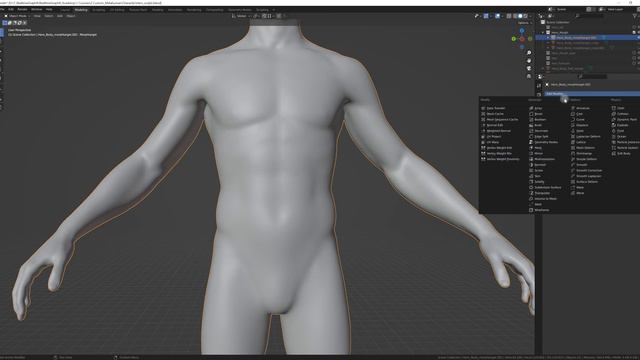Click the Array modifier icon
Image resolution: width=640 pixels, height=360 pixels.
pos(531,108)
